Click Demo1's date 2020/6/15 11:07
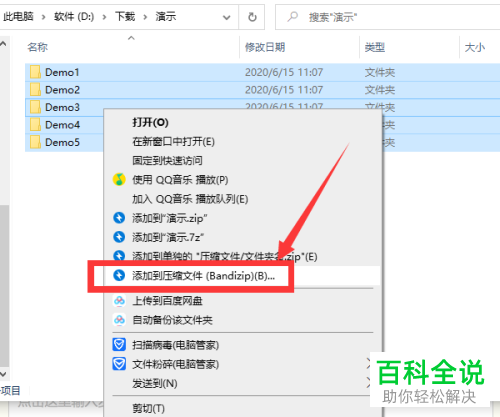Screen dimensions: 500x417 (x=284, y=72)
